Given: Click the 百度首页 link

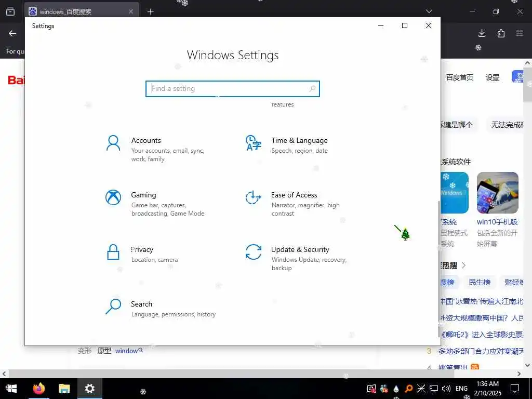Looking at the screenshot, I should pyautogui.click(x=460, y=77).
